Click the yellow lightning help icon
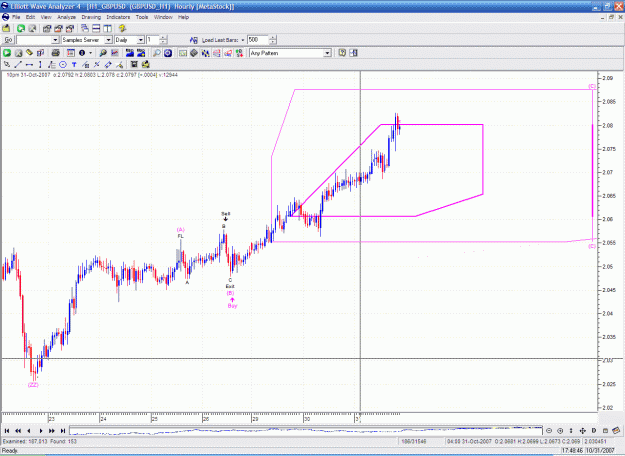The height and width of the screenshot is (456, 625). (122, 28)
